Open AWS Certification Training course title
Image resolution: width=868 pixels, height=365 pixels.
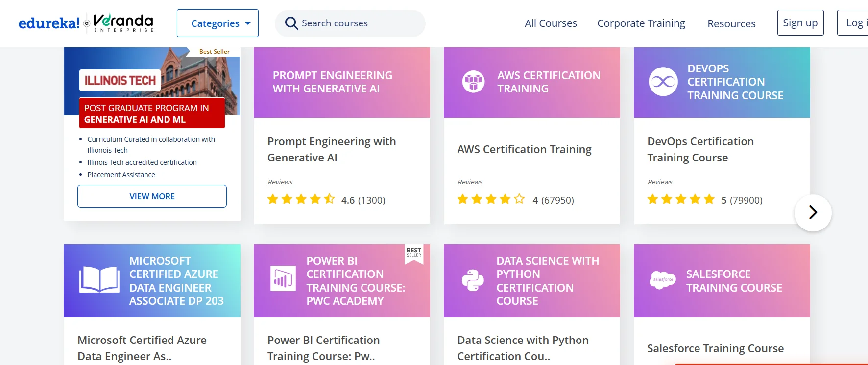(524, 149)
